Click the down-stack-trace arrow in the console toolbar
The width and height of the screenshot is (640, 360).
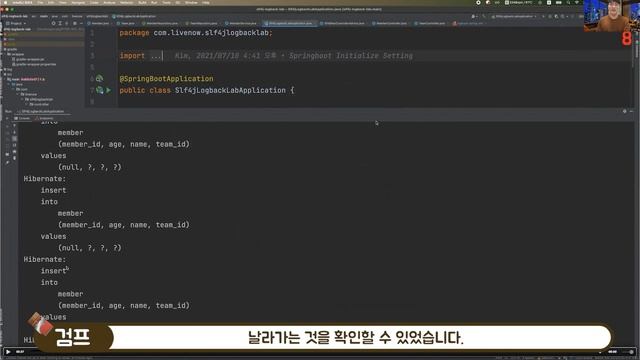click(14, 132)
